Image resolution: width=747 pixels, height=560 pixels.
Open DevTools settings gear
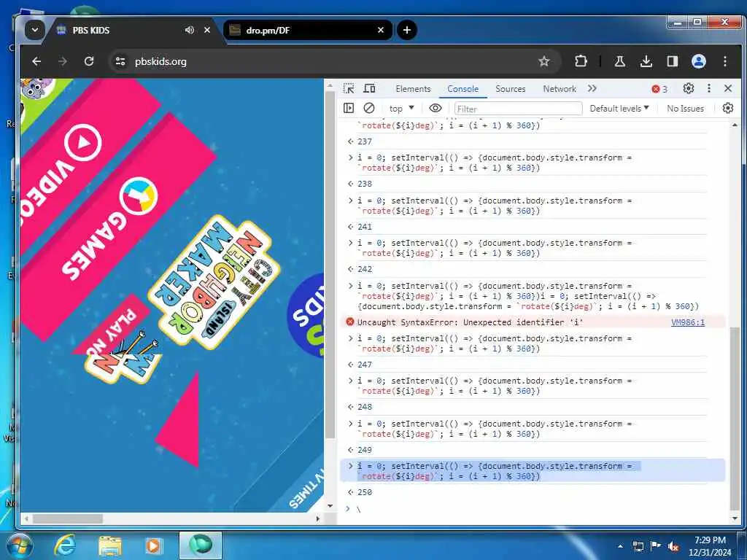coord(689,88)
